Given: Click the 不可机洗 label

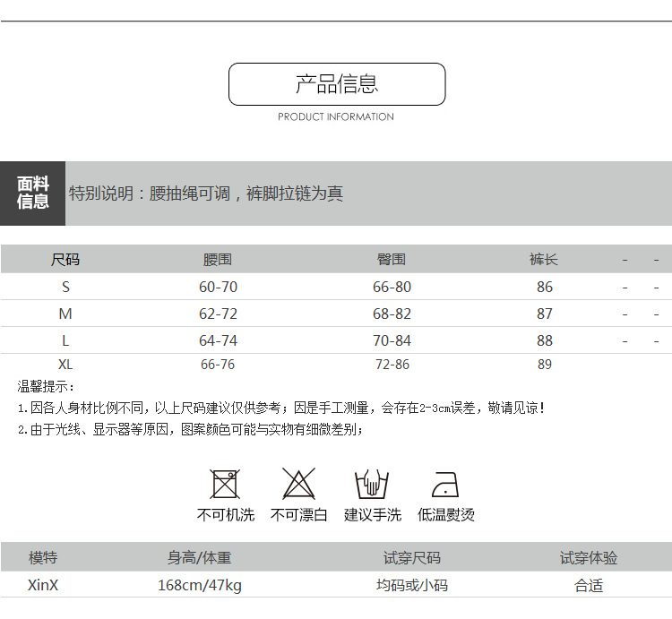Looking at the screenshot, I should coord(226,514).
